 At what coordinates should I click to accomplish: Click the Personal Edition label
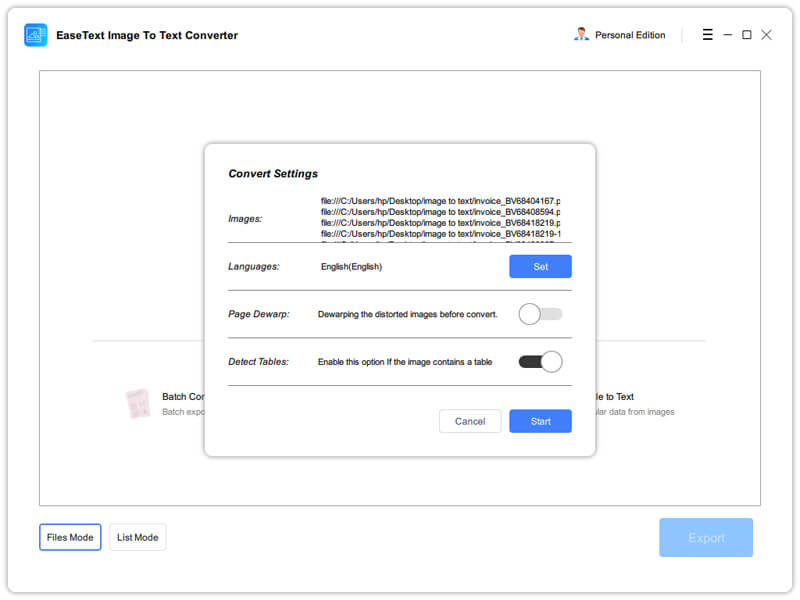pyautogui.click(x=630, y=35)
